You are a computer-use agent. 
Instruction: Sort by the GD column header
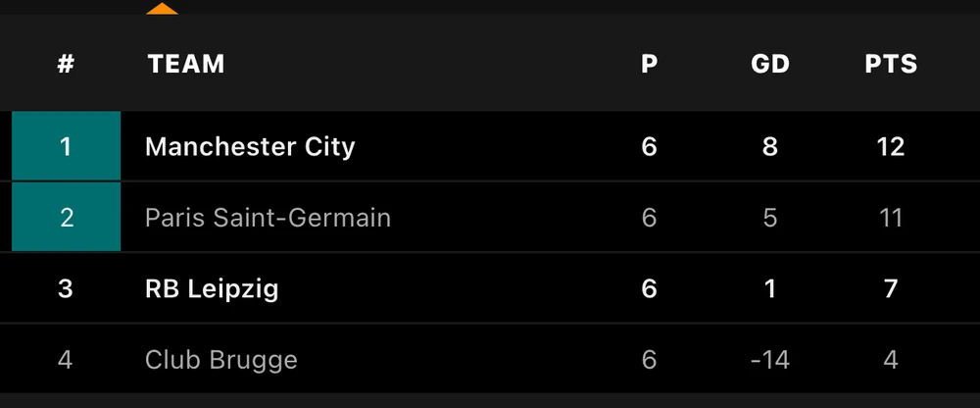[770, 65]
